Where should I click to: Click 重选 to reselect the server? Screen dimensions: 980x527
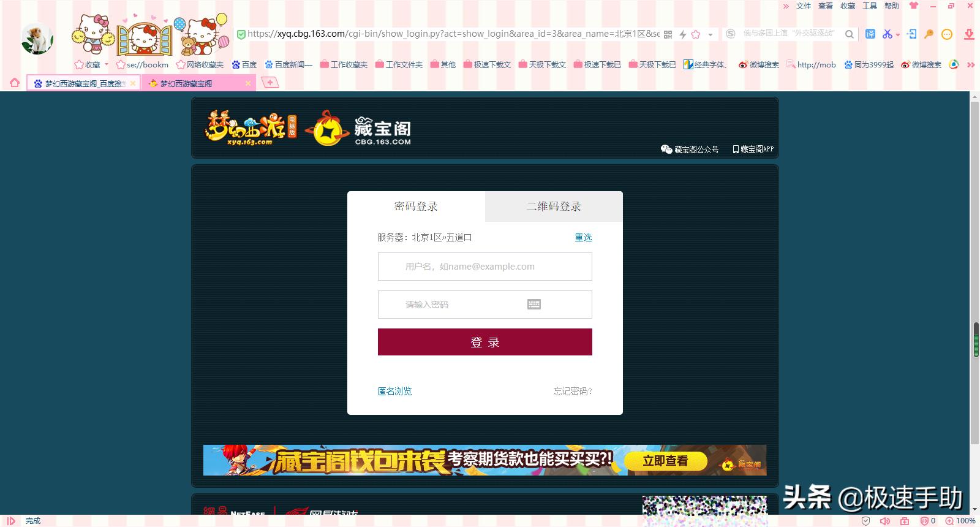(583, 237)
